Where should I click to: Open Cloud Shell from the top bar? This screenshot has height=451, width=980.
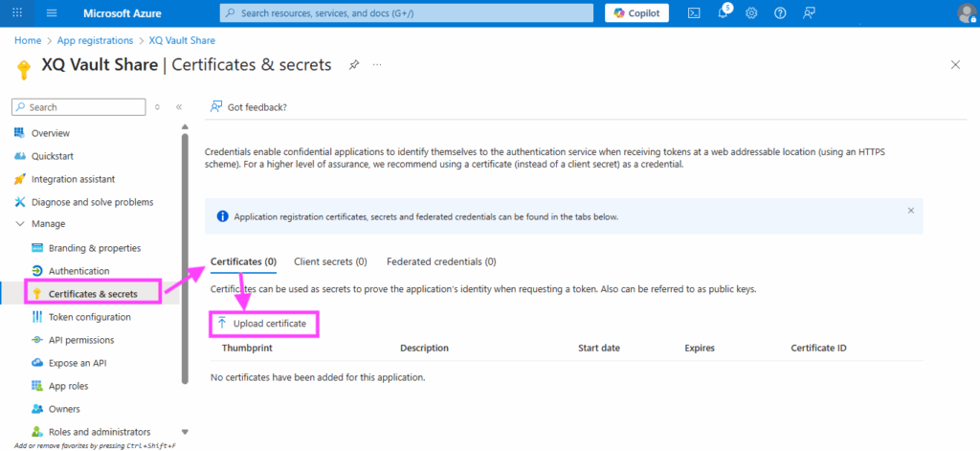694,12
